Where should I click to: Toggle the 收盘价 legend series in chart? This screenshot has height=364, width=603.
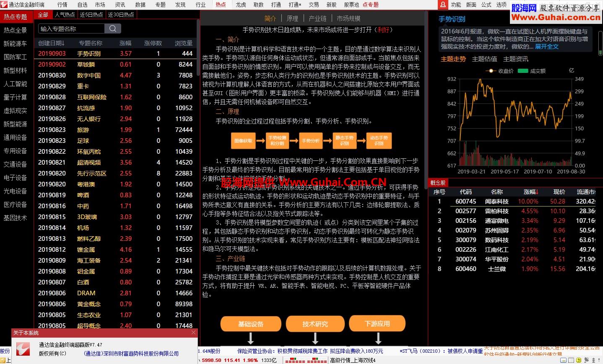(499, 71)
